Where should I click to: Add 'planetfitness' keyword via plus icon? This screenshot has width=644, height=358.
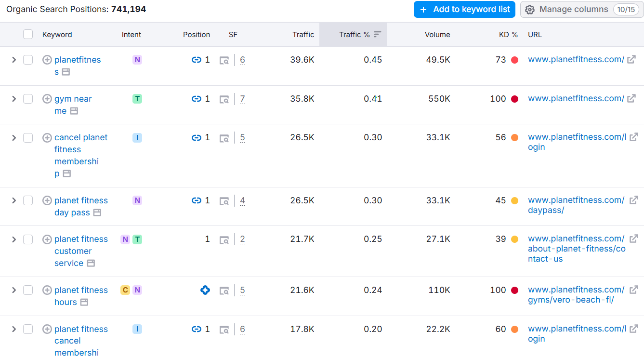coord(47,60)
